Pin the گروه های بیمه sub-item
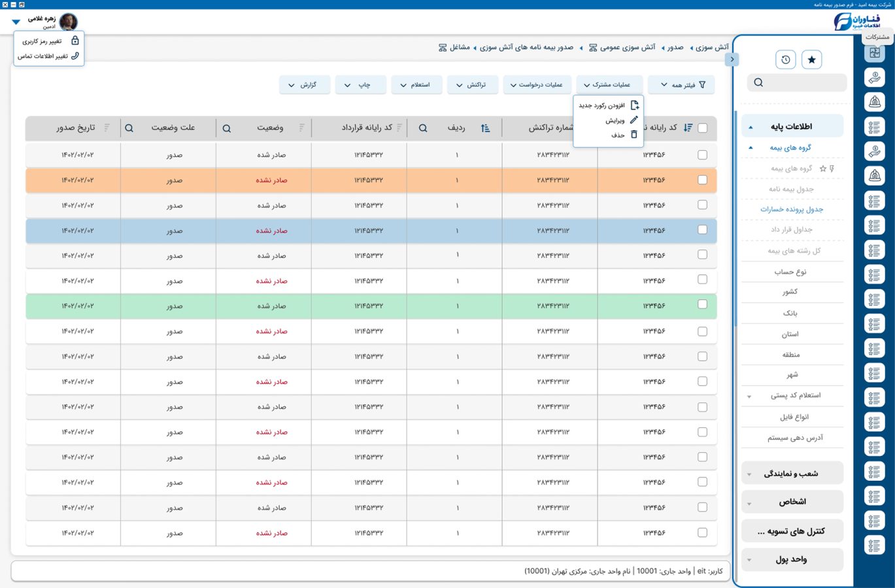 [x=832, y=169]
